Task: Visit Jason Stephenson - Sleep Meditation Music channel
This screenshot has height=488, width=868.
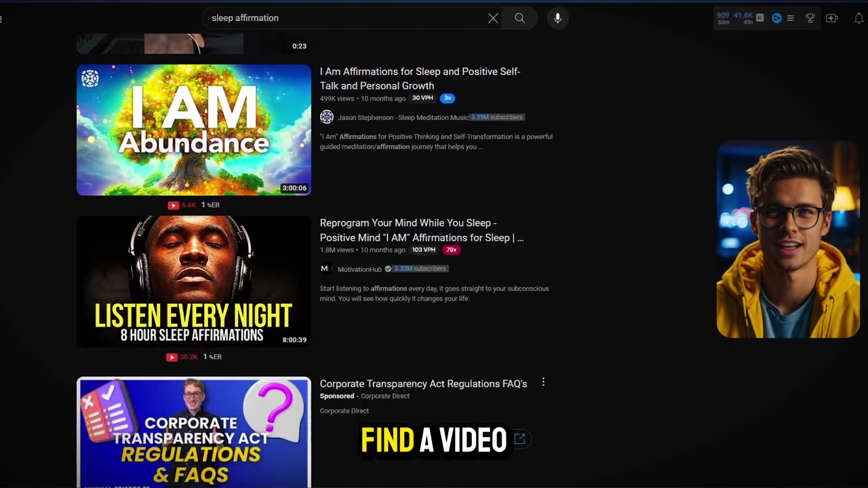Action: pos(403,117)
